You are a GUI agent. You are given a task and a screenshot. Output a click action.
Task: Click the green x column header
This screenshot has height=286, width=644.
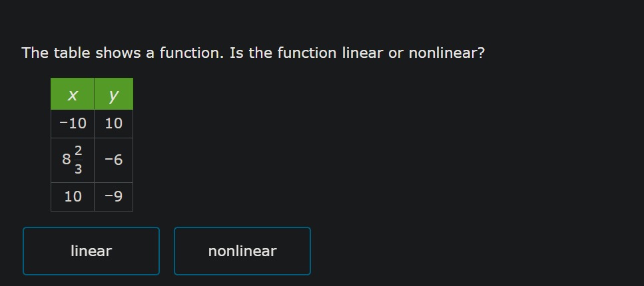coord(73,94)
